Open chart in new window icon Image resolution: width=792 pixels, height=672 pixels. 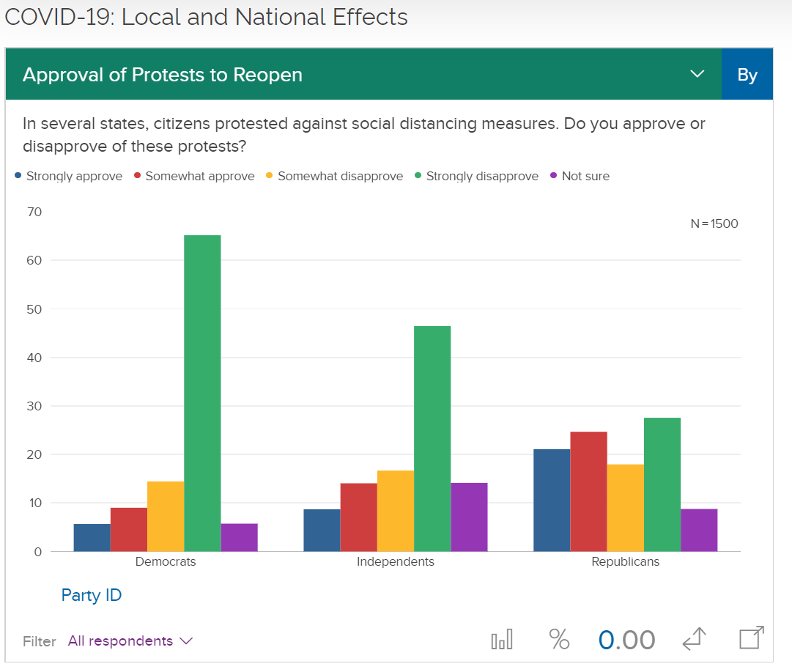(x=751, y=638)
